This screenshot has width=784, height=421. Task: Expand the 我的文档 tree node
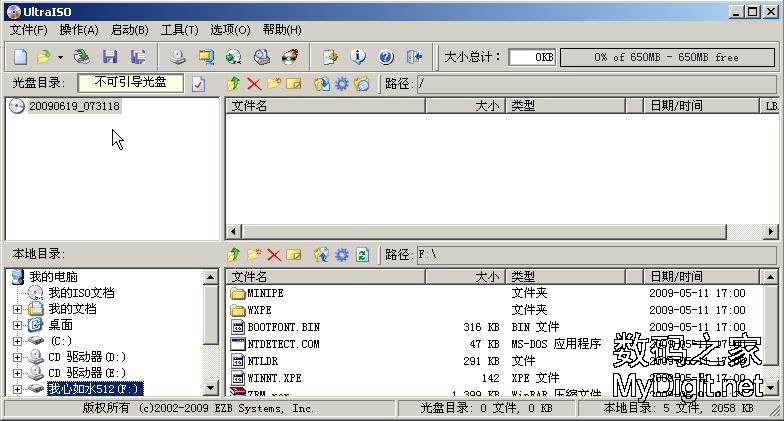pos(18,310)
